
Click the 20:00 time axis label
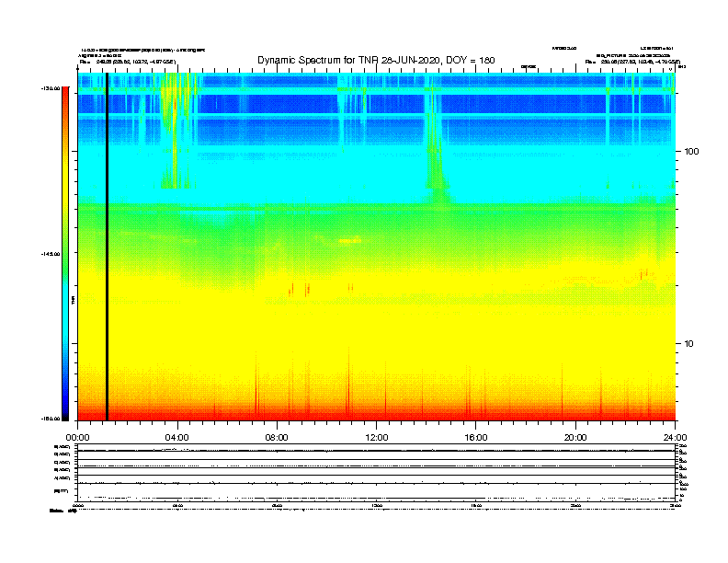pyautogui.click(x=575, y=438)
